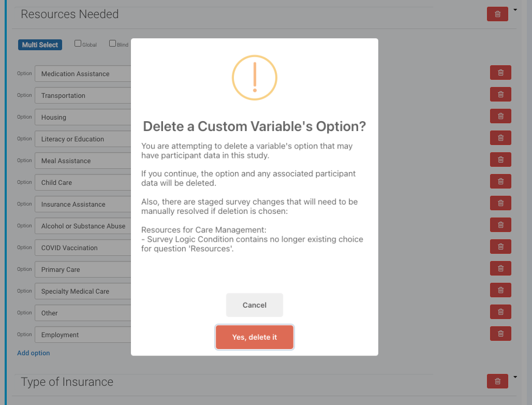Edit the Insurance Assistance option text
Image resolution: width=532 pixels, height=405 pixels.
(83, 205)
